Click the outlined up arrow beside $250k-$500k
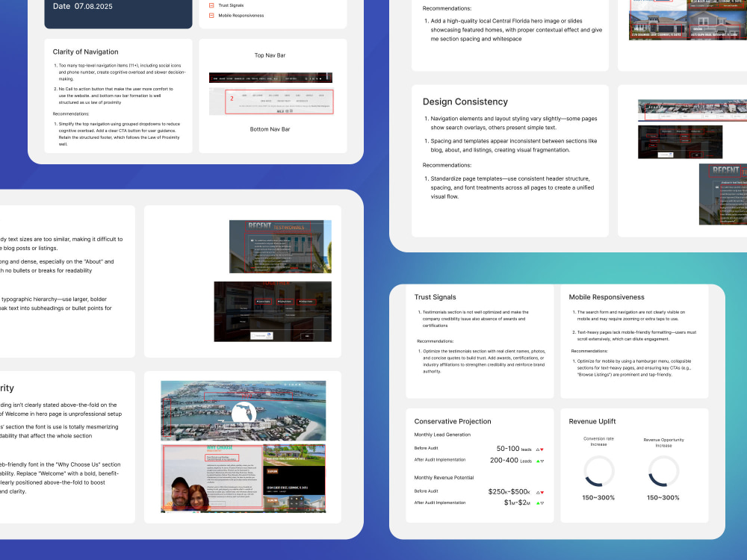Image resolution: width=747 pixels, height=560 pixels. tap(538, 492)
